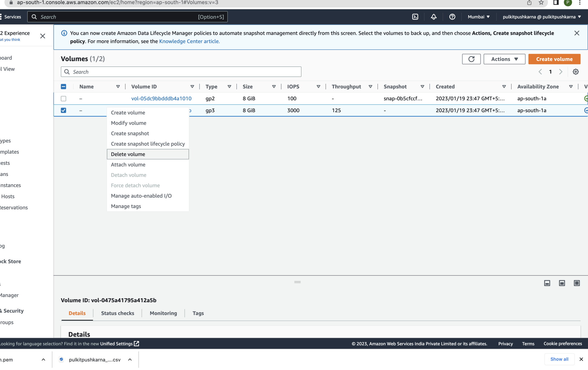Switch to the Status checks tab
This screenshot has width=588, height=370.
pyautogui.click(x=117, y=313)
